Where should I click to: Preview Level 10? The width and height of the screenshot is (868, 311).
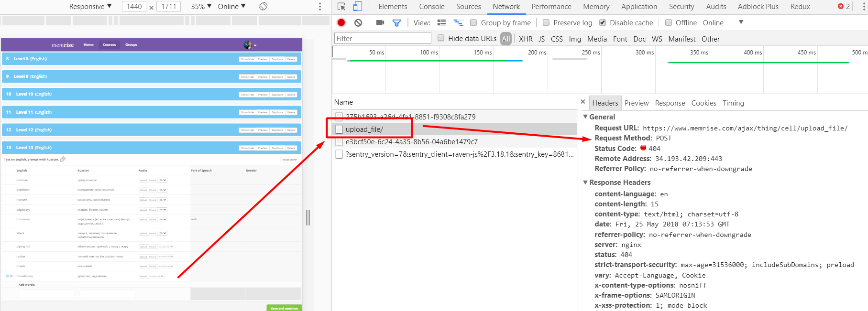point(263,95)
